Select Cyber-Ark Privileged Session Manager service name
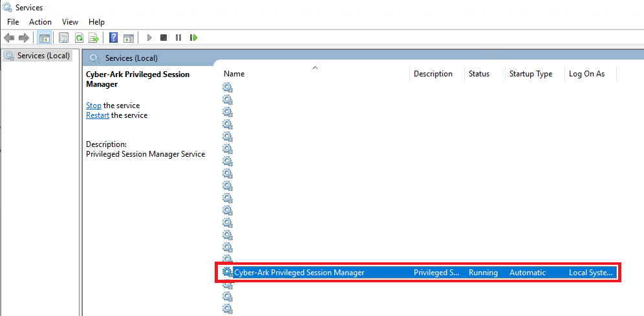This screenshot has width=644, height=316. coord(299,273)
